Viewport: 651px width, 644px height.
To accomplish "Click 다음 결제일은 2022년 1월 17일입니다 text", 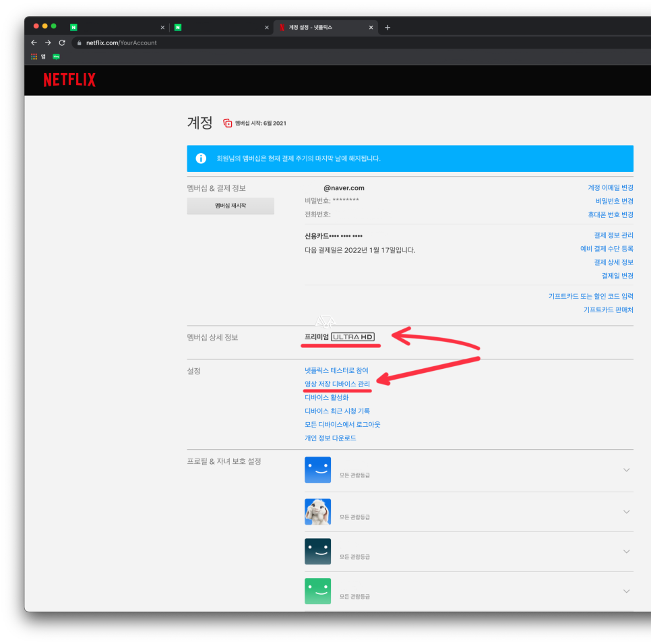I will (x=360, y=250).
